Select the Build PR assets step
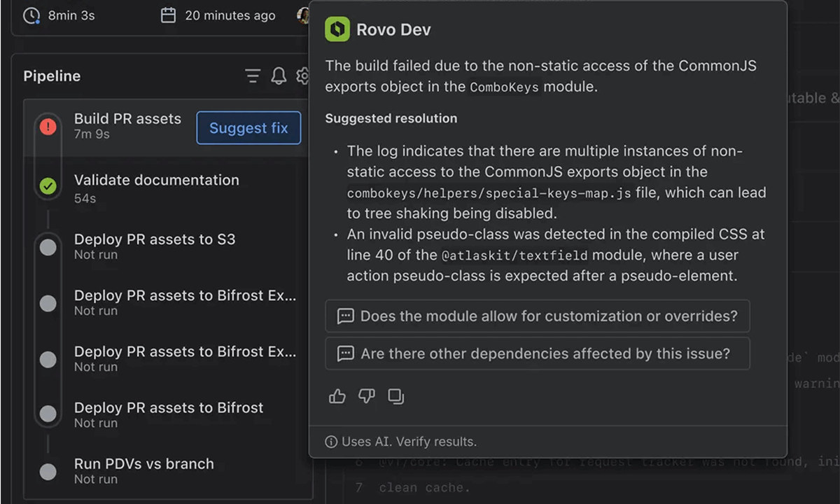Image resolution: width=840 pixels, height=504 pixels. tap(127, 119)
